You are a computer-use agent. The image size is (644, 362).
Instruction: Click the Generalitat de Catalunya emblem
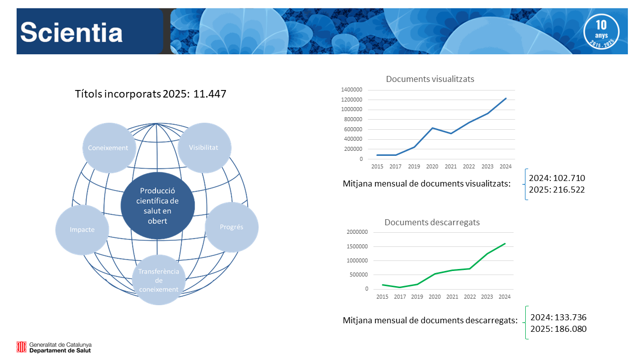[21, 347]
